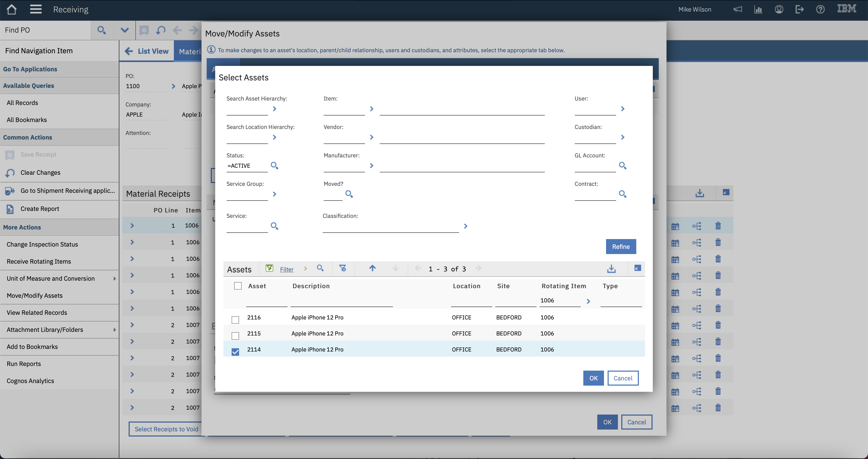This screenshot has height=459, width=868.
Task: Toggle the select-all Asset header checkbox
Action: pos(238,286)
